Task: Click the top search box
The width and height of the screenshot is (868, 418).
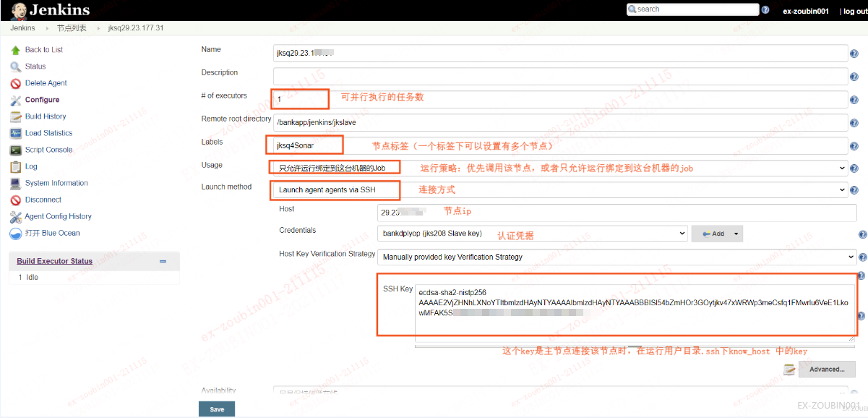Action: 692,9
